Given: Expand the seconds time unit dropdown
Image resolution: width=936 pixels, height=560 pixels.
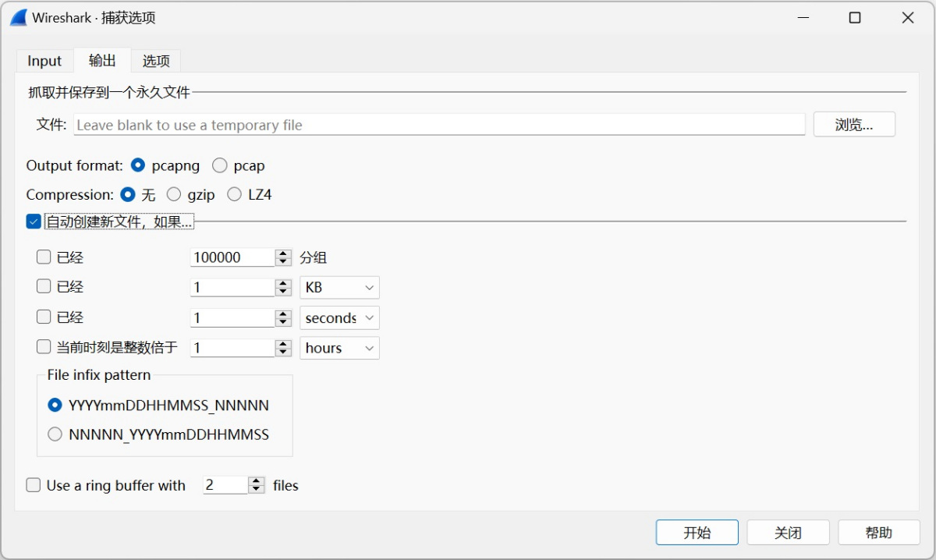Looking at the screenshot, I should tap(339, 318).
